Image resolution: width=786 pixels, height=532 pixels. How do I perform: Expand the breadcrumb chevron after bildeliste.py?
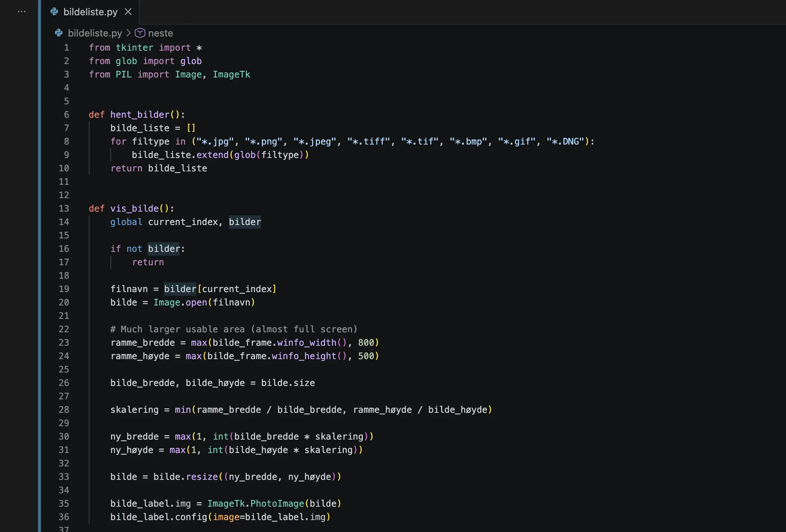pyautogui.click(x=128, y=33)
